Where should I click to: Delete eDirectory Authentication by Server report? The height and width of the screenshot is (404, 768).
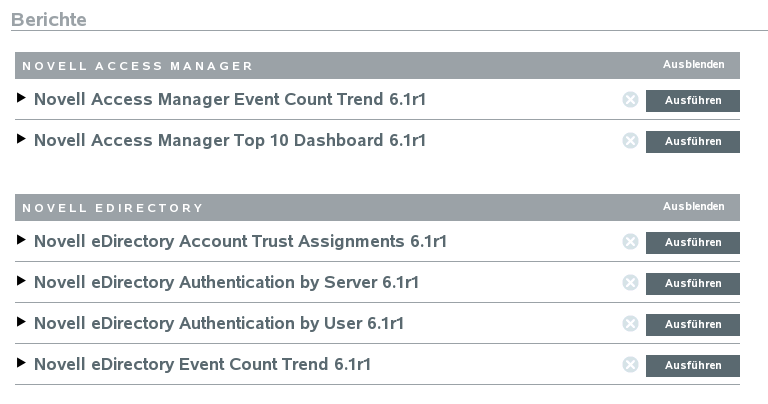click(630, 283)
